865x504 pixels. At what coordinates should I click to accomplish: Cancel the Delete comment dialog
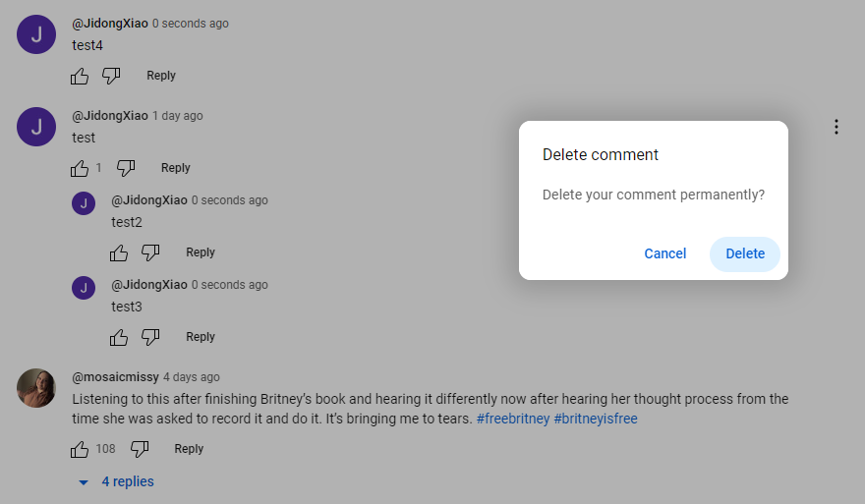coord(664,253)
